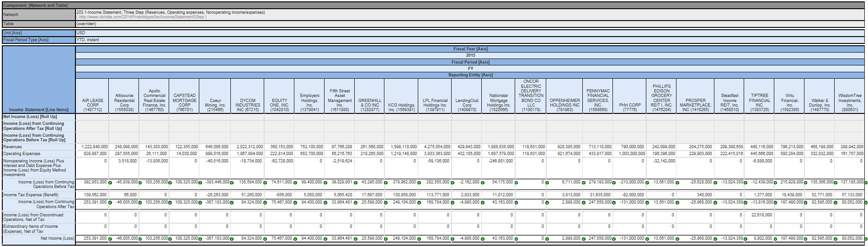Click green check icon beside 39,029,901
This screenshot has height=247, width=868.
[x=355, y=183]
